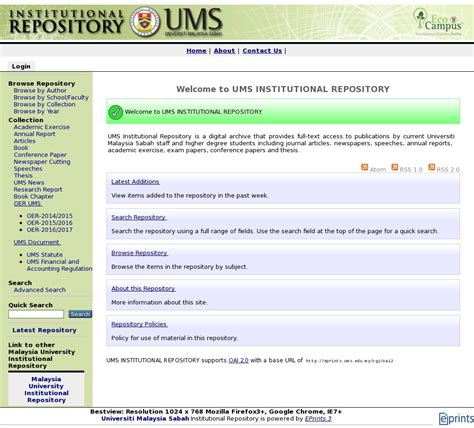Open the Thesis collection
This screenshot has width=474, height=428.
pyautogui.click(x=23, y=176)
